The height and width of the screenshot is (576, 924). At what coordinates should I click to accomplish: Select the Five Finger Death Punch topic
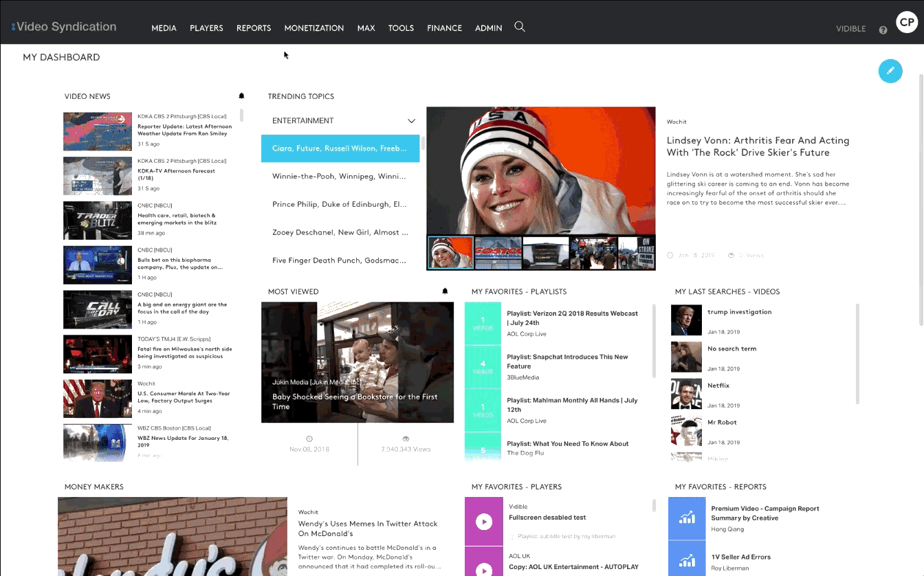(340, 261)
